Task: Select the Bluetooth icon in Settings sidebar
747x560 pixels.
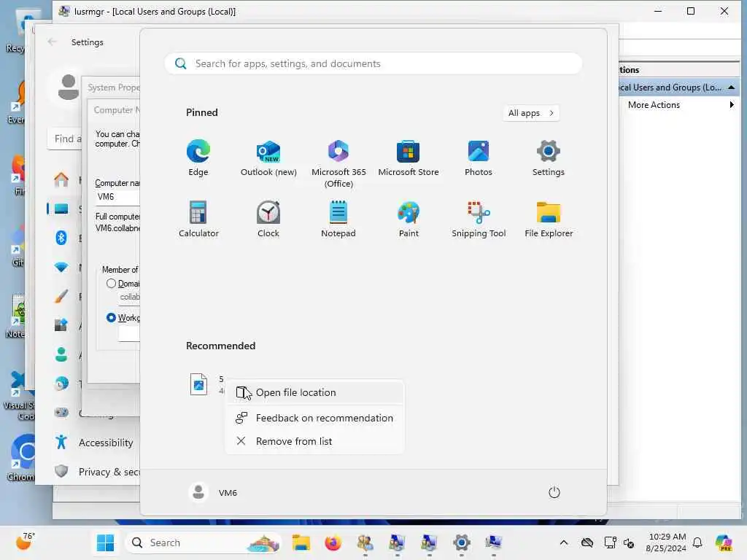Action: click(61, 238)
